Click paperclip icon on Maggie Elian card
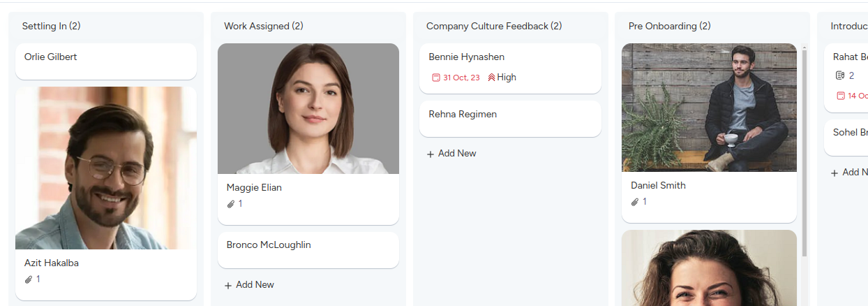Image resolution: width=868 pixels, height=306 pixels. pyautogui.click(x=231, y=204)
